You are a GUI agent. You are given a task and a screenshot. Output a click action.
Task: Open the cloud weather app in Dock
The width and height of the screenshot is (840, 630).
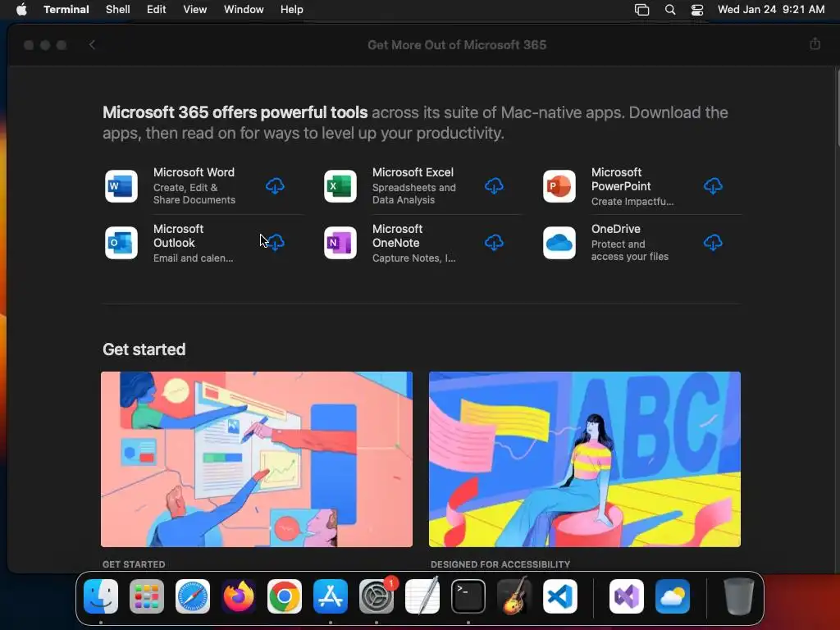point(673,596)
